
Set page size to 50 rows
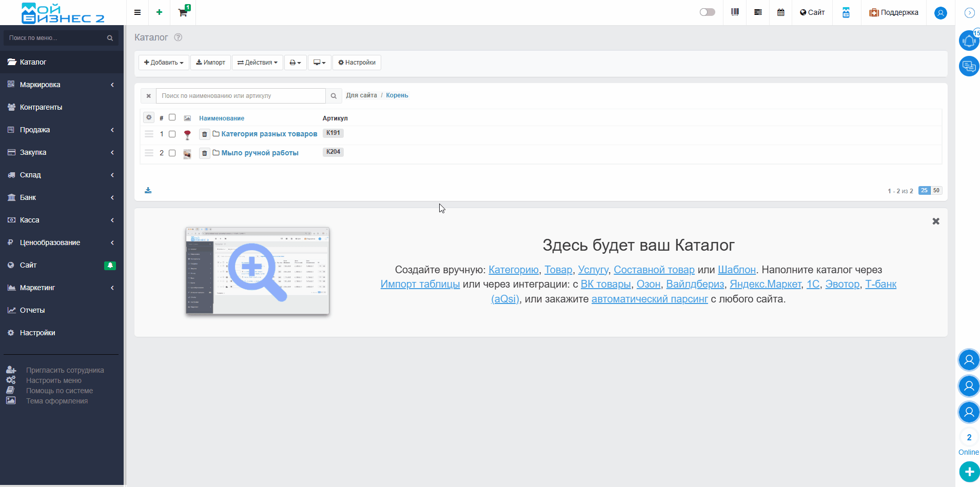click(936, 190)
